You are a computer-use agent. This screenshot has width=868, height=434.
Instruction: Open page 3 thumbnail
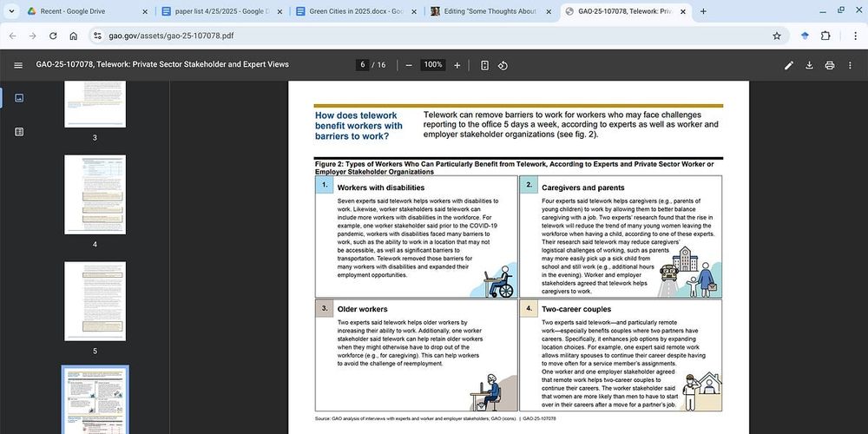coord(95,105)
